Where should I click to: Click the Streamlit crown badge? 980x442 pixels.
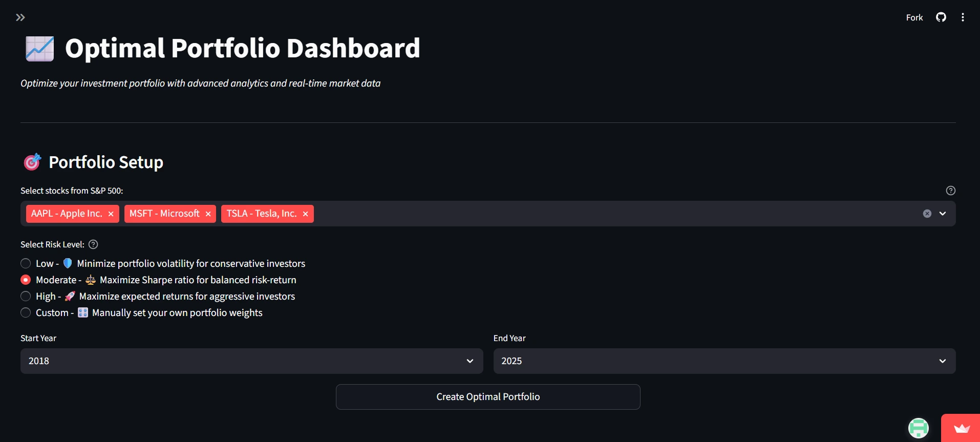point(961,428)
